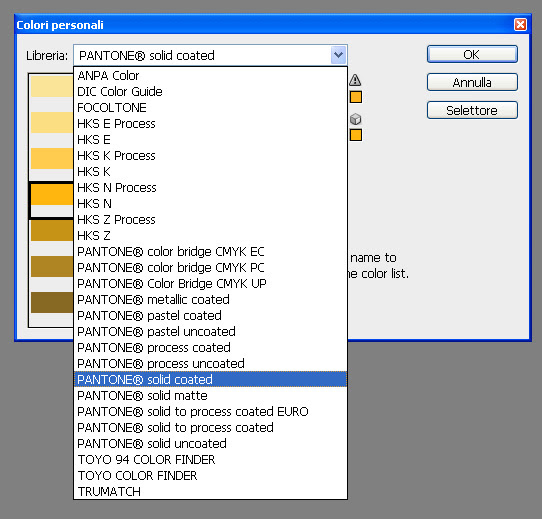Select HKS Z Process library

[x=210, y=220]
